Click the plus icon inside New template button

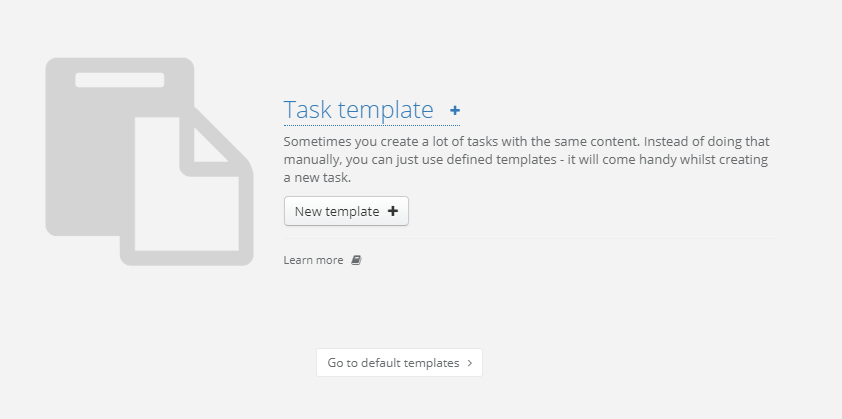392,211
